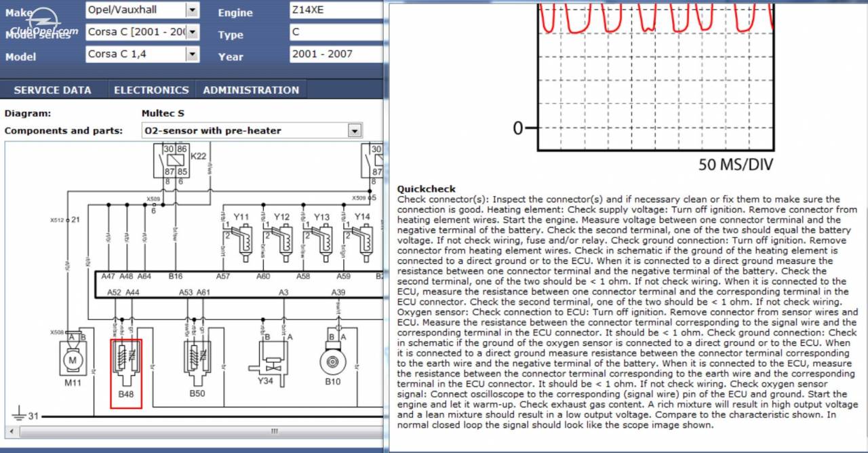Click the ECU pin label A3
Screen dimensions: 868x453
pyautogui.click(x=283, y=292)
